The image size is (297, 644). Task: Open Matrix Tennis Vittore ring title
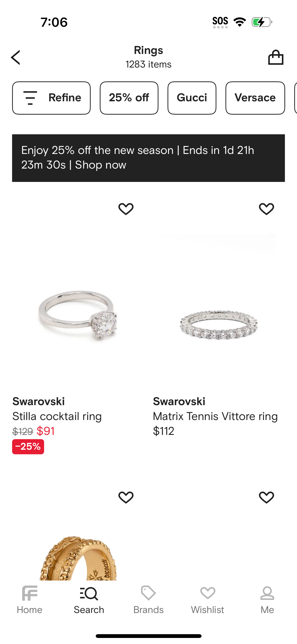[x=215, y=416]
